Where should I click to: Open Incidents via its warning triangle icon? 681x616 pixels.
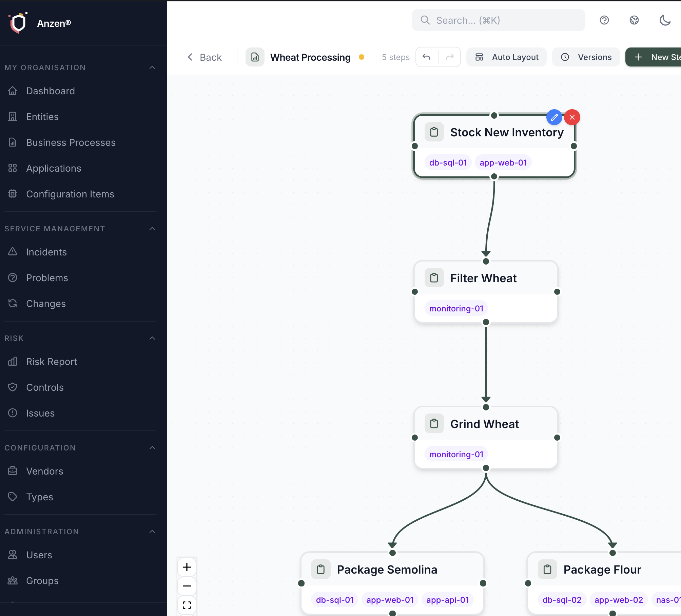[x=13, y=252]
